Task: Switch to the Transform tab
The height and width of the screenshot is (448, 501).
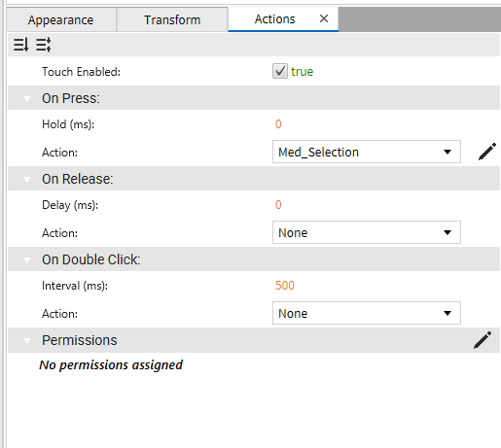Action: [172, 19]
